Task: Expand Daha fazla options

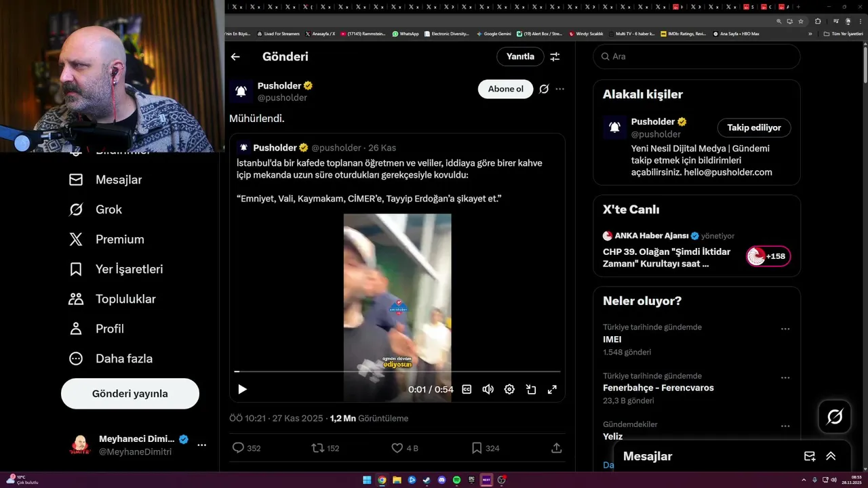Action: tap(111, 359)
